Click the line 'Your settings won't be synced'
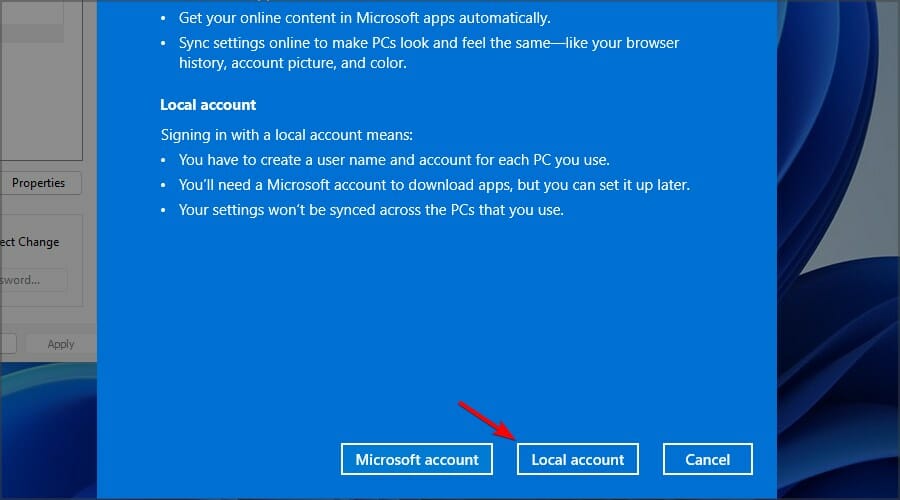Screen dimensions: 900x500 point(371,210)
